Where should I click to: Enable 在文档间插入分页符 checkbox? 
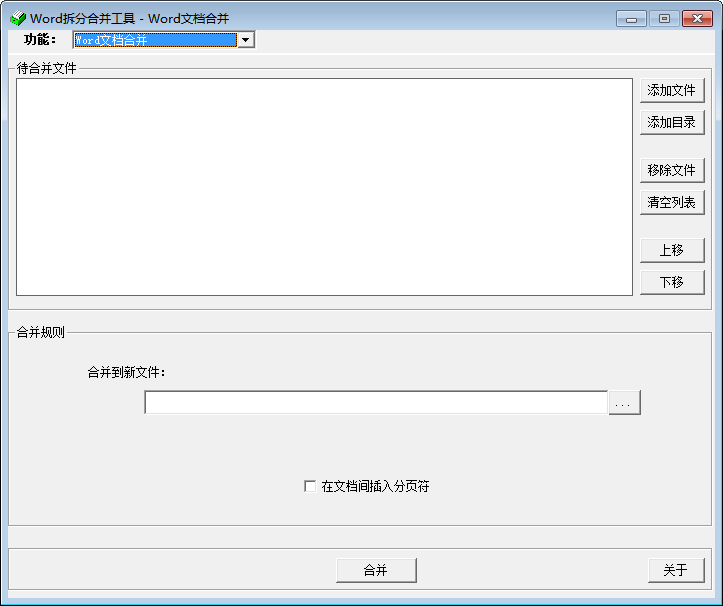pyautogui.click(x=310, y=487)
